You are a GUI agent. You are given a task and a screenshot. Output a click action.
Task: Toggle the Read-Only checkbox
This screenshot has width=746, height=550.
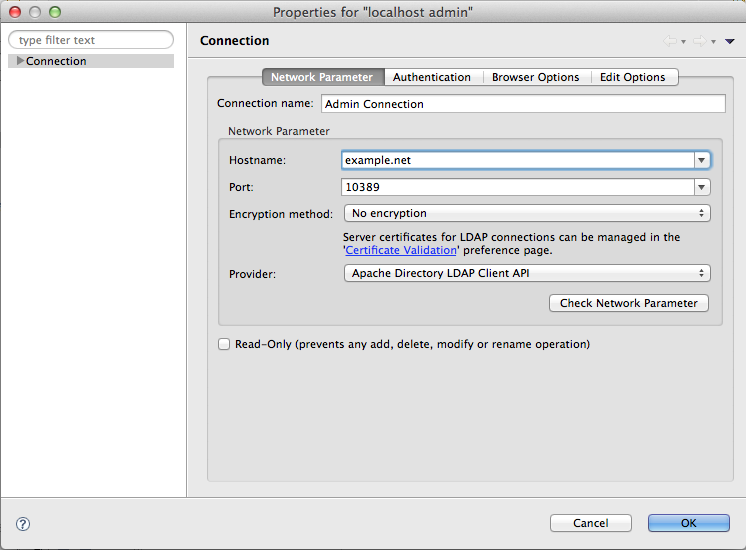point(224,344)
